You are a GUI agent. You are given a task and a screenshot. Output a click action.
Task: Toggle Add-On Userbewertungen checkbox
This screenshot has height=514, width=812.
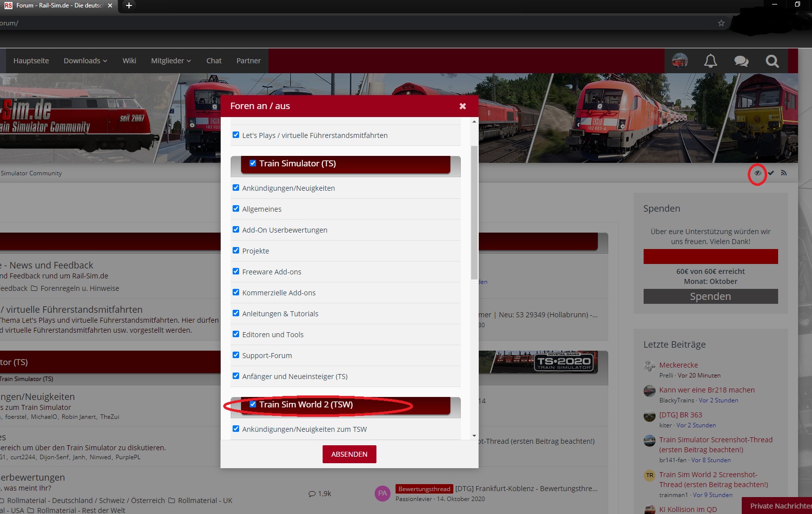tap(236, 230)
